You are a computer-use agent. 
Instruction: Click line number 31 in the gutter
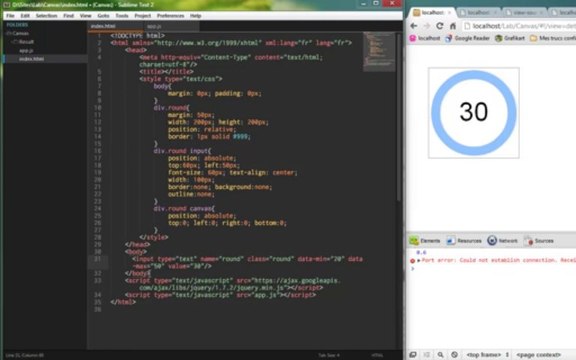[x=97, y=259]
